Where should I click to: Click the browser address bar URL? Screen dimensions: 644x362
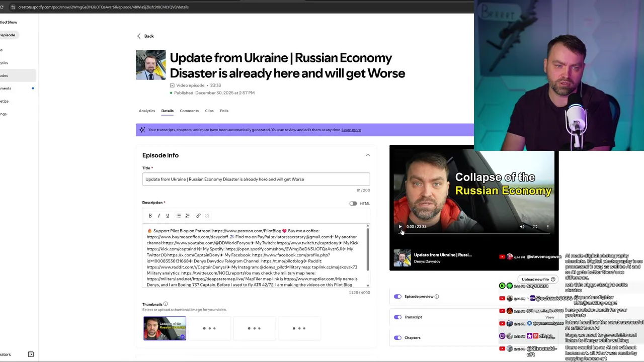(x=103, y=7)
